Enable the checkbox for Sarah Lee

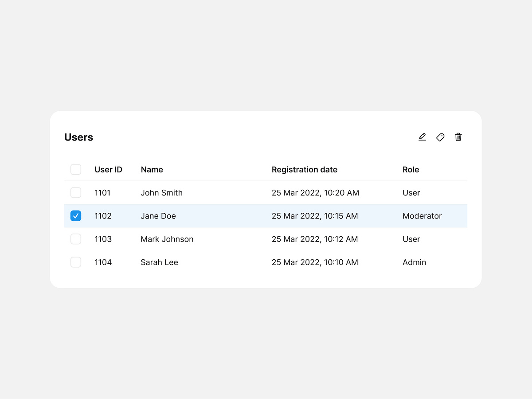pyautogui.click(x=76, y=262)
